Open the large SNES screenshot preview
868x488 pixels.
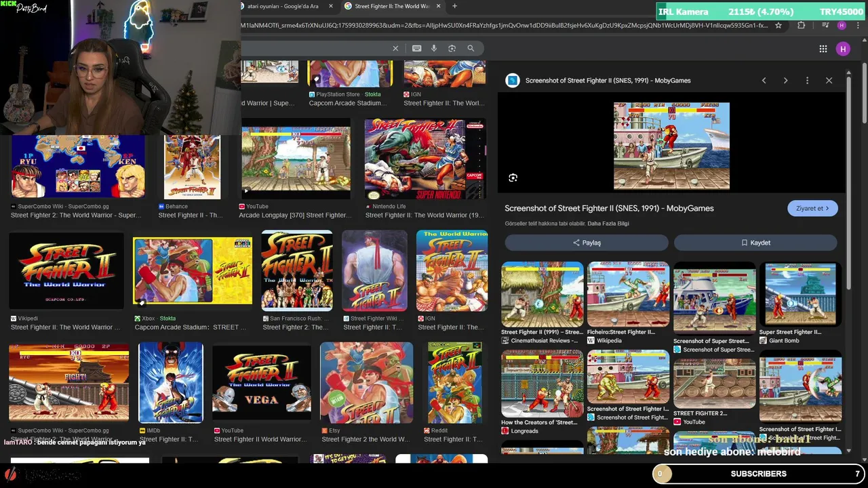[671, 146]
